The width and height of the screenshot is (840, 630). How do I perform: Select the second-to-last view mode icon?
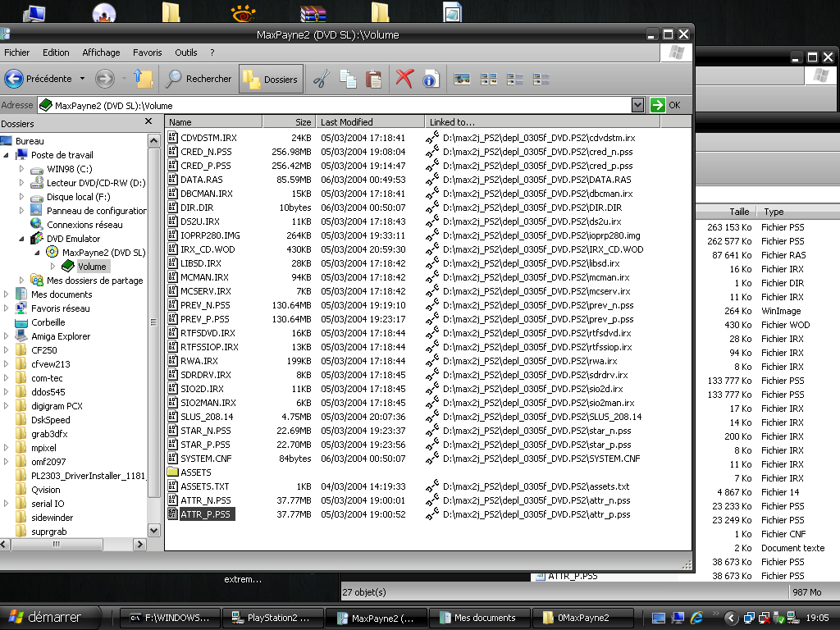click(x=515, y=80)
